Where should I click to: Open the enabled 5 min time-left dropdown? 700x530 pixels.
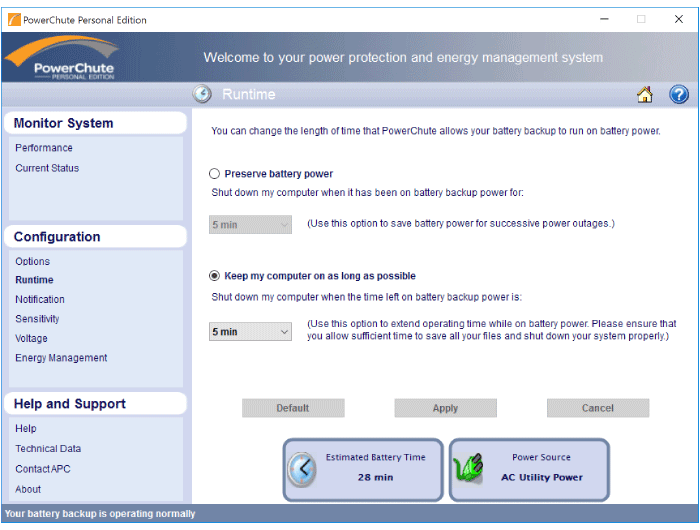pyautogui.click(x=251, y=332)
